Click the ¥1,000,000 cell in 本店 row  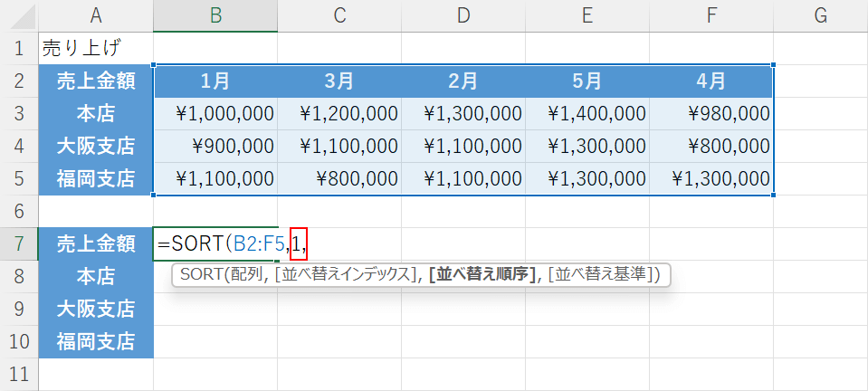216,114
